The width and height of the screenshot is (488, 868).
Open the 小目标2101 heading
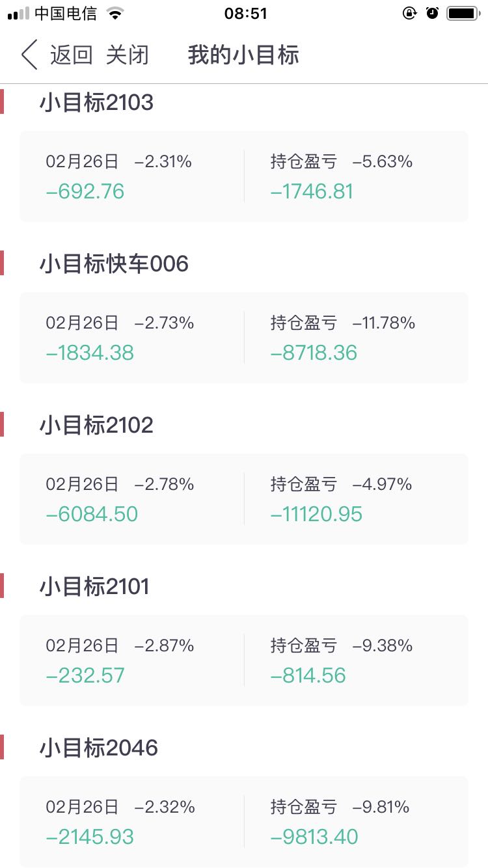pyautogui.click(x=95, y=586)
